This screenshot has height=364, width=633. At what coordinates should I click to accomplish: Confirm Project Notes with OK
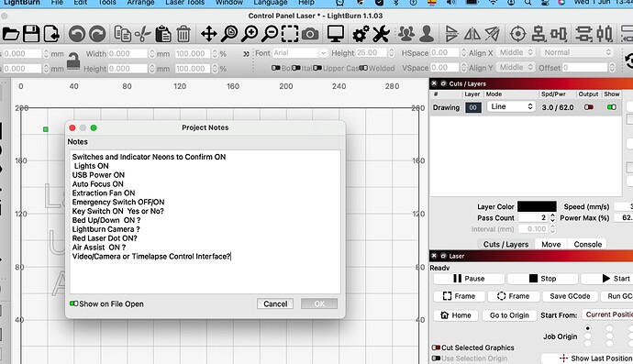pos(319,303)
